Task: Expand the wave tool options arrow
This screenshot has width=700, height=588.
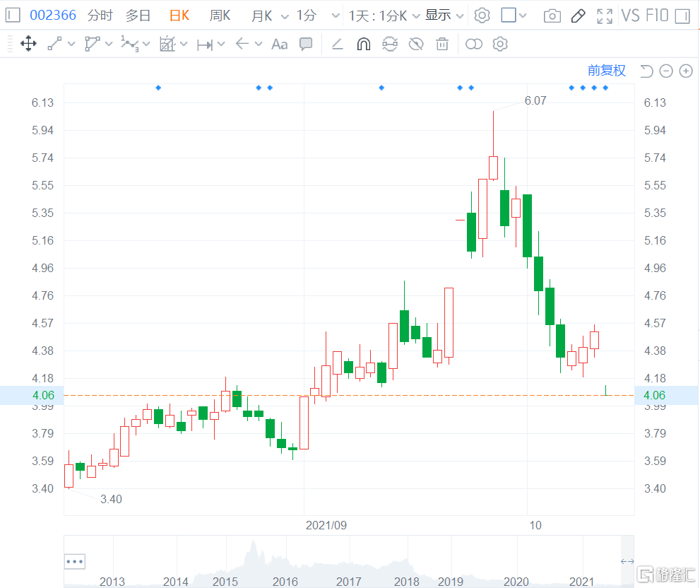Action: (146, 44)
